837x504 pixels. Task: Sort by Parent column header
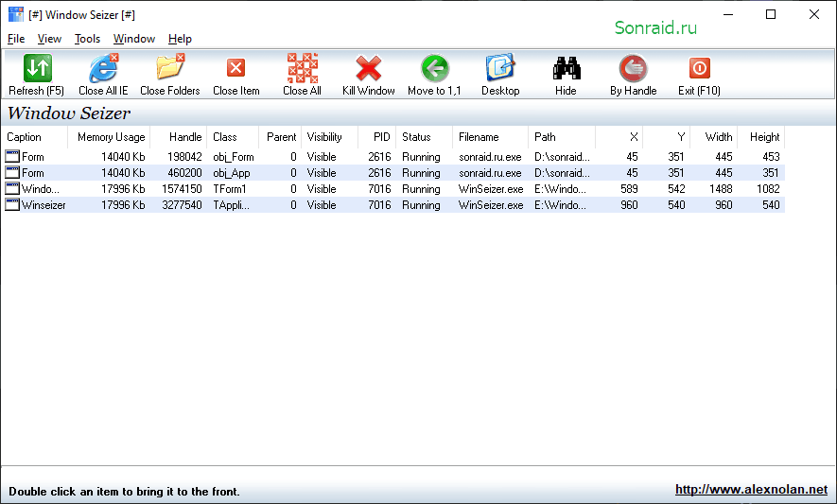click(x=280, y=137)
